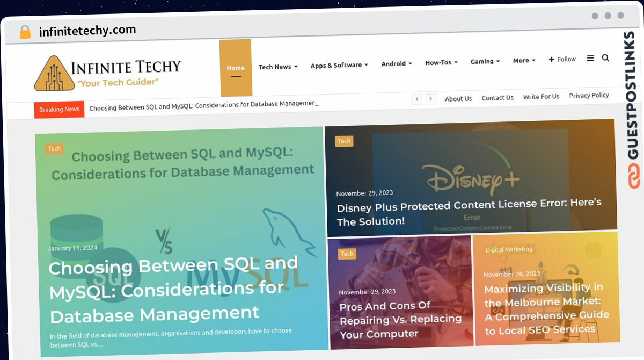Click the January 11, 2024 date
Screen dimensions: 644x360
click(72, 248)
